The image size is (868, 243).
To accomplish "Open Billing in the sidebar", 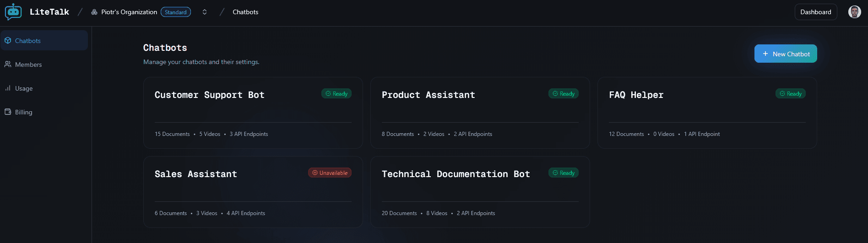I will tap(44, 112).
